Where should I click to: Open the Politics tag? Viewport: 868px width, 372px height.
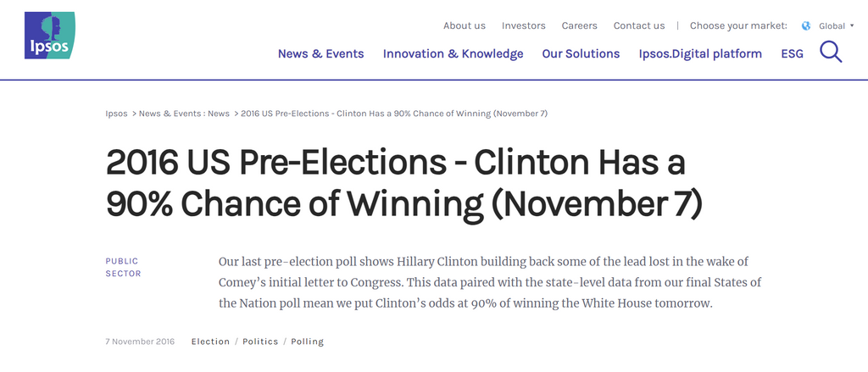[260, 341]
